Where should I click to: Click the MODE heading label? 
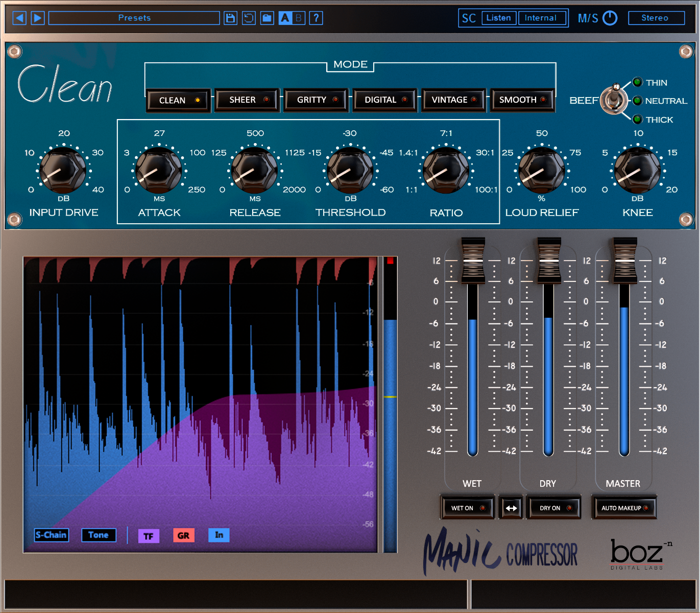point(350,64)
